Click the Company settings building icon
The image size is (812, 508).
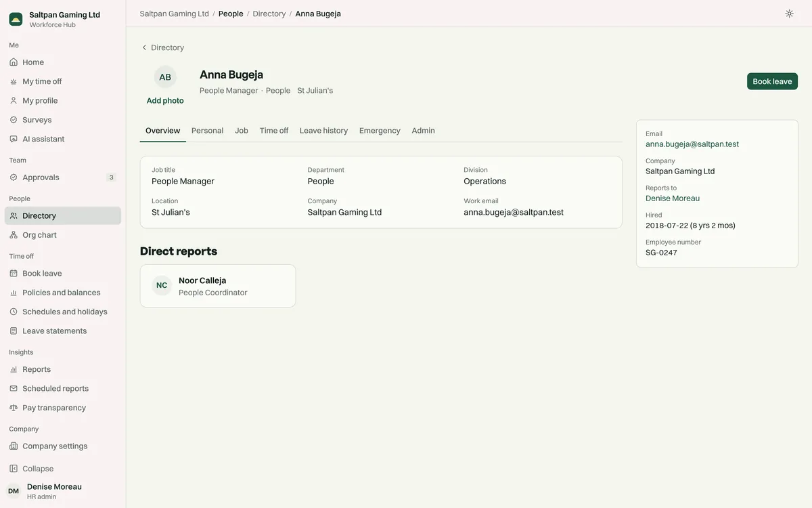14,446
